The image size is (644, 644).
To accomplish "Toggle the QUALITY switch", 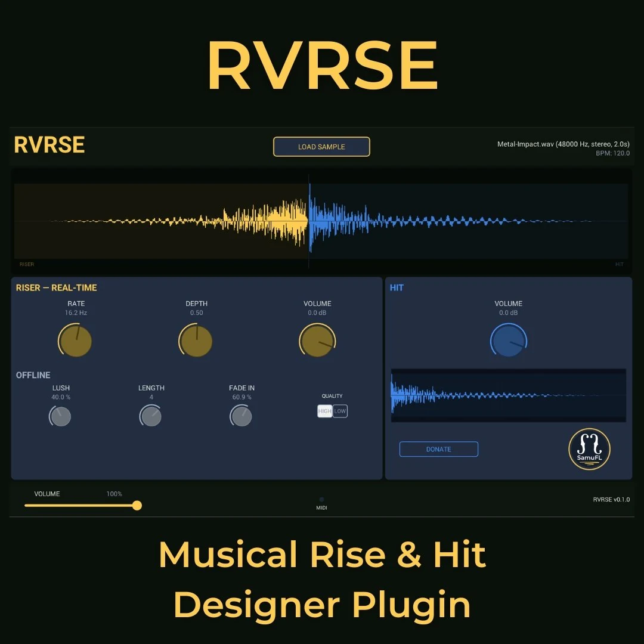I will [332, 411].
